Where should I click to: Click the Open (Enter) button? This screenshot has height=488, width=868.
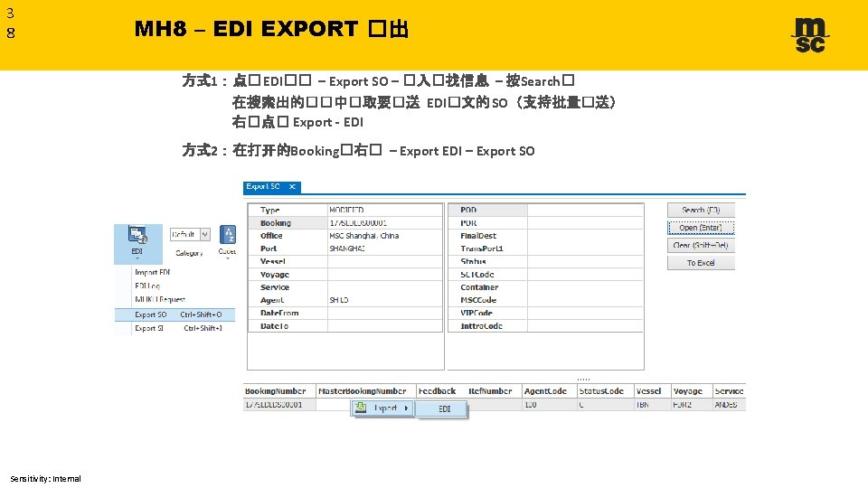701,228
